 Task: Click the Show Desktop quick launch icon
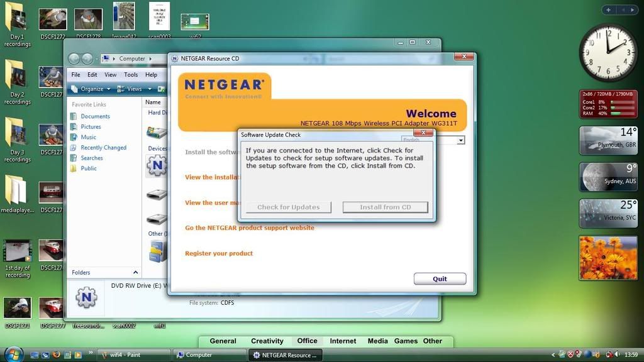(x=35, y=354)
